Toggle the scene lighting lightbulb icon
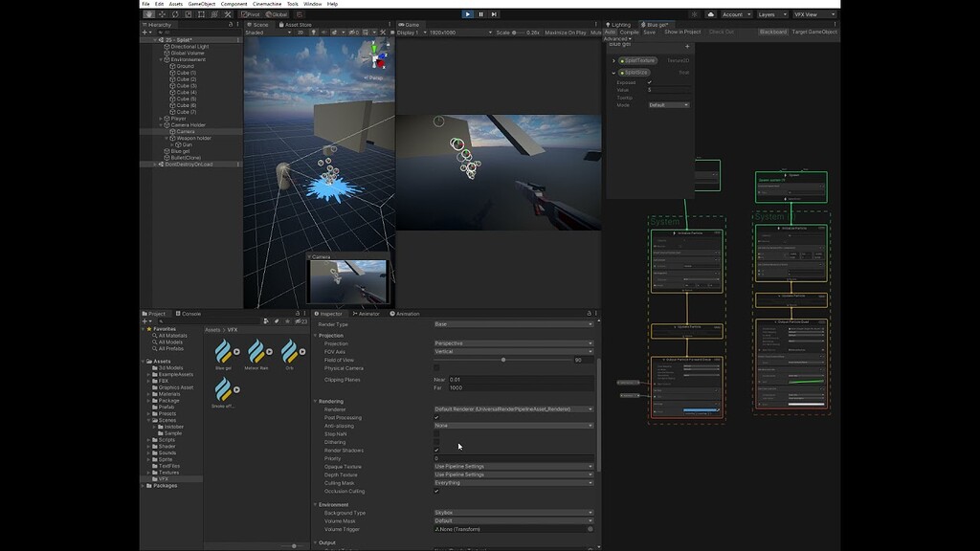 click(313, 32)
